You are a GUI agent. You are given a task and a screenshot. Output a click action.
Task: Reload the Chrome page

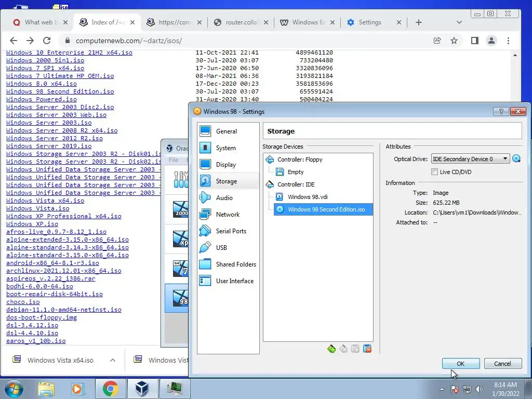47,41
